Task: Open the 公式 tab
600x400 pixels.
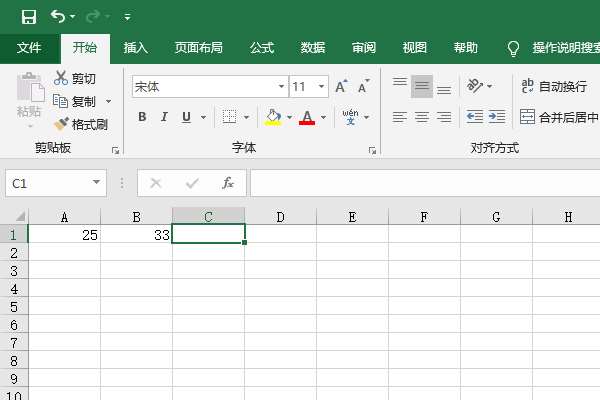Action: pyautogui.click(x=262, y=48)
